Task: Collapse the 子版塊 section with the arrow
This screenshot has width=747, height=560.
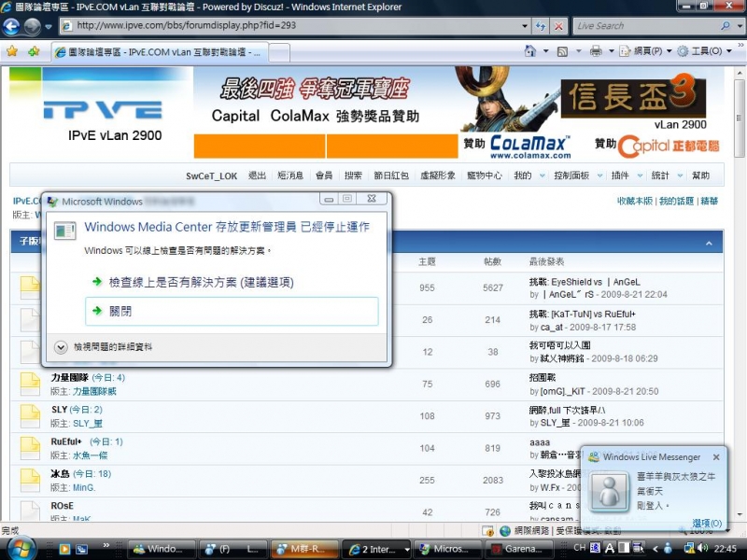Action: coord(709,243)
